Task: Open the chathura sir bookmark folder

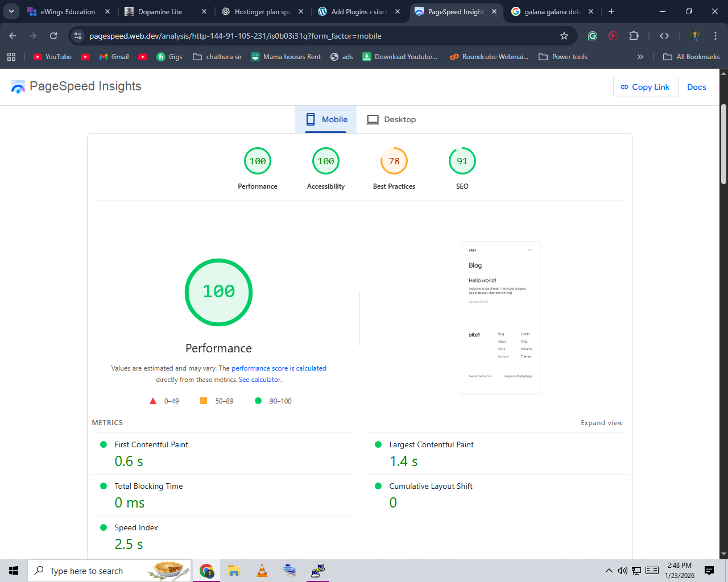Action: 217,57
